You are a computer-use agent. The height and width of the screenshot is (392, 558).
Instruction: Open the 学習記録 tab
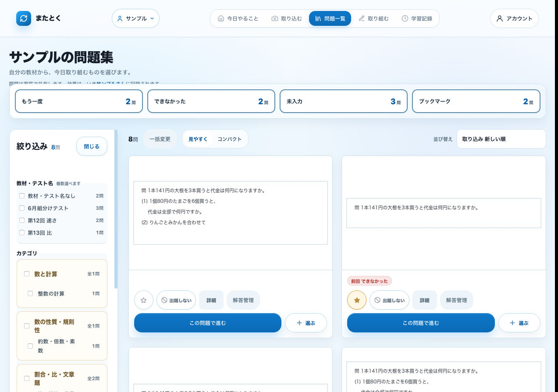417,18
